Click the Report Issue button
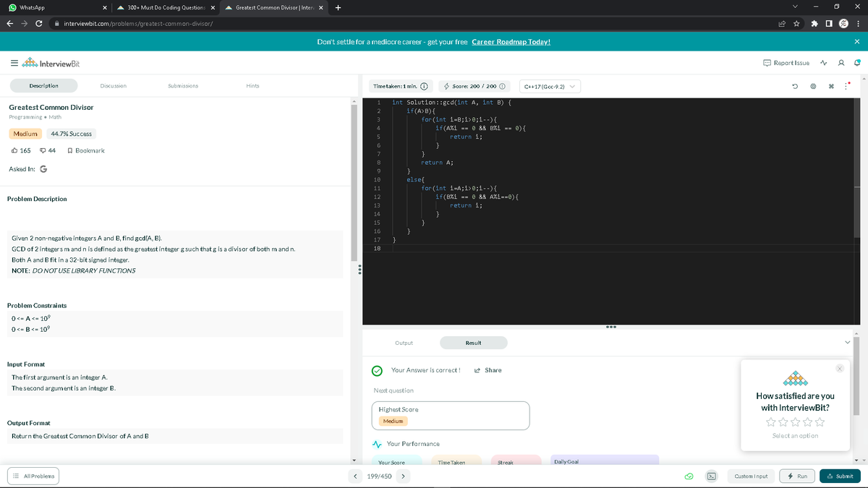 786,64
